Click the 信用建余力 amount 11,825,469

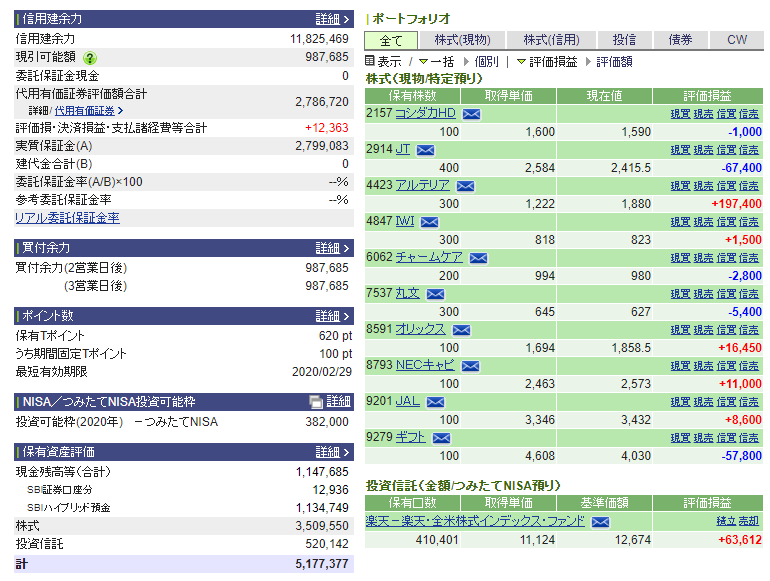[x=319, y=39]
